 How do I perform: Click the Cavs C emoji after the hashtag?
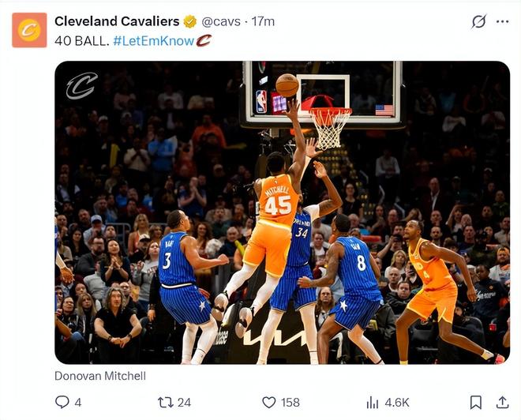click(204, 40)
